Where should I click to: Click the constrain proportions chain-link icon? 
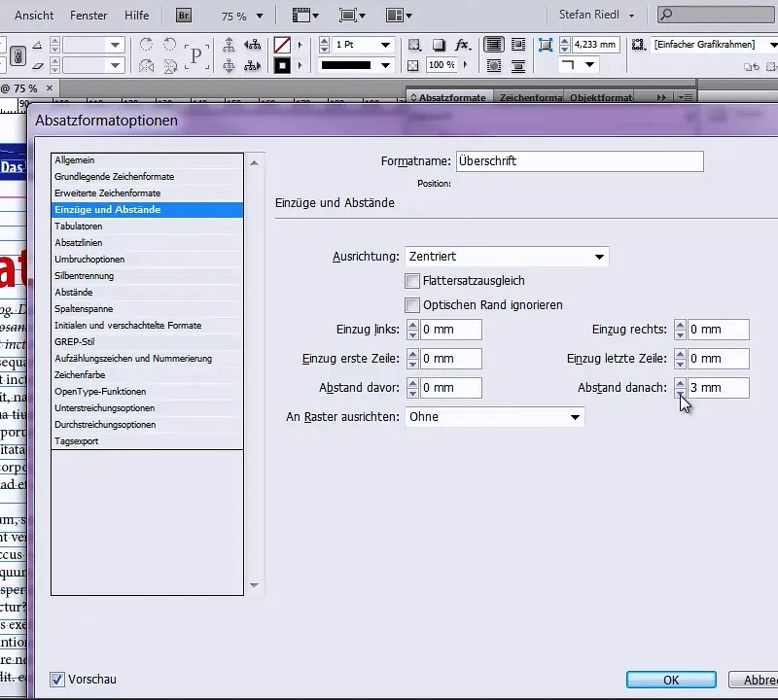[x=18, y=55]
